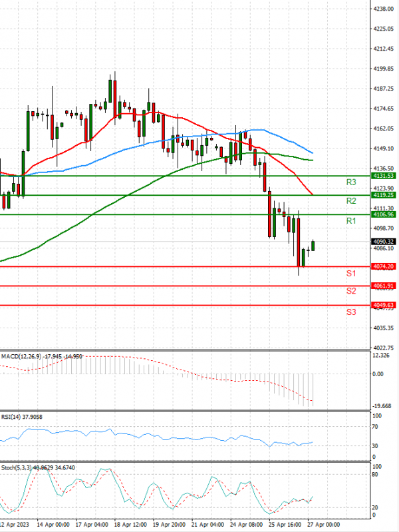Select the 4131.53 price tag
Viewport: 399px width, 532px height.
coord(383,176)
